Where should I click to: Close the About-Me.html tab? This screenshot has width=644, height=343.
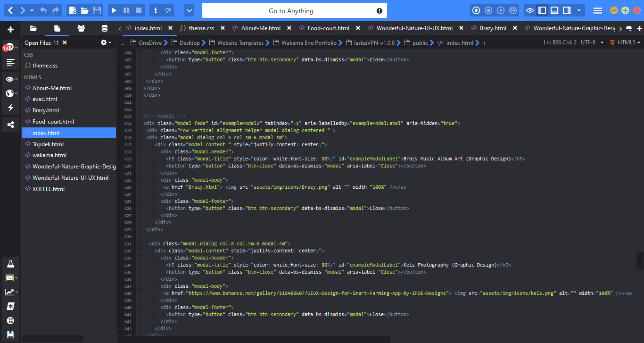coord(289,28)
